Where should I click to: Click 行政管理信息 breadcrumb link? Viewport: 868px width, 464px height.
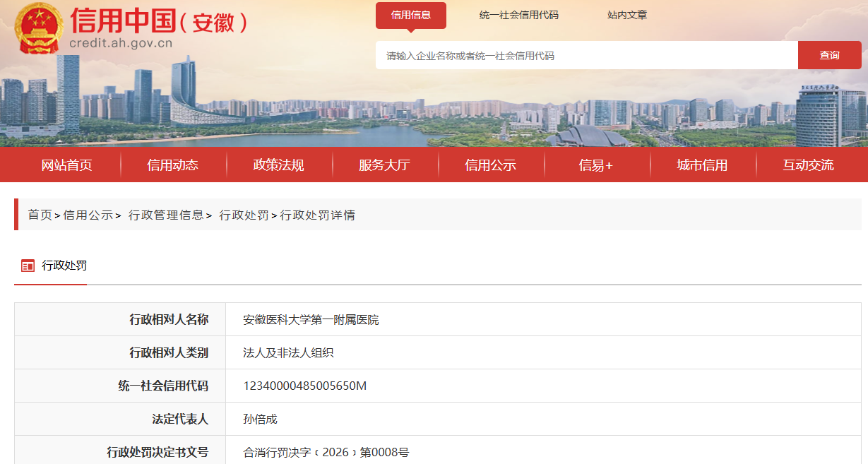(166, 215)
